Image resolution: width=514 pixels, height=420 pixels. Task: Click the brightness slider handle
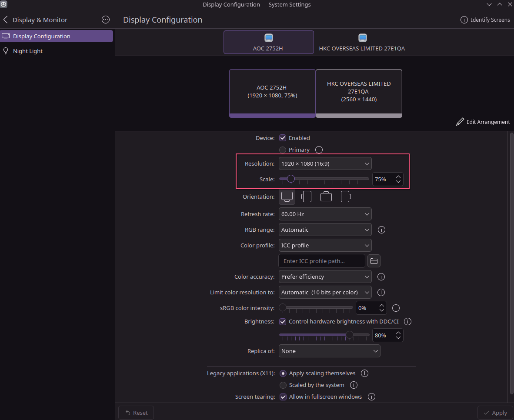coord(350,335)
